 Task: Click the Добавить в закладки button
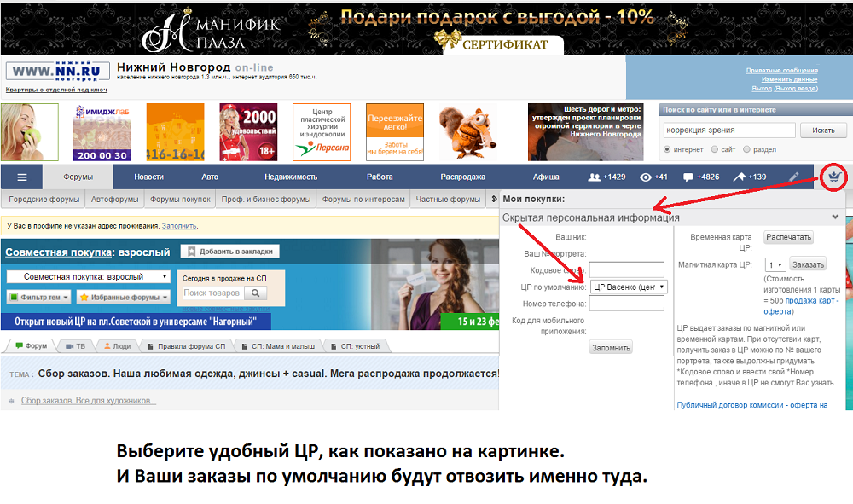pyautogui.click(x=230, y=252)
